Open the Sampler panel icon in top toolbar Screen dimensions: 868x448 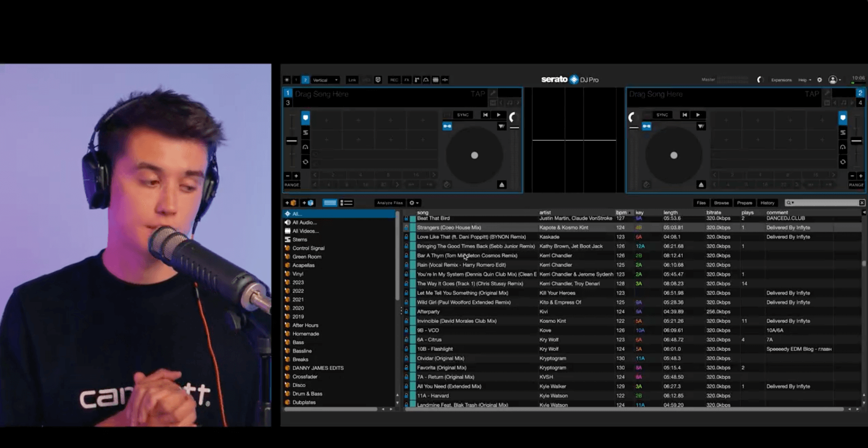(417, 80)
